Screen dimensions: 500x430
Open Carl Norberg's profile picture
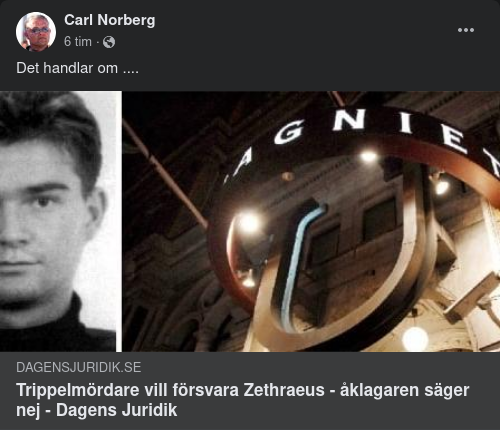[x=36, y=32]
